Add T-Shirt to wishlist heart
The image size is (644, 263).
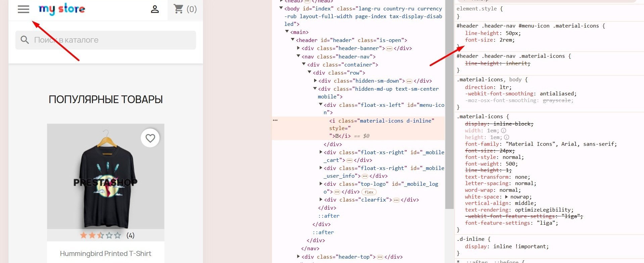coord(150,138)
